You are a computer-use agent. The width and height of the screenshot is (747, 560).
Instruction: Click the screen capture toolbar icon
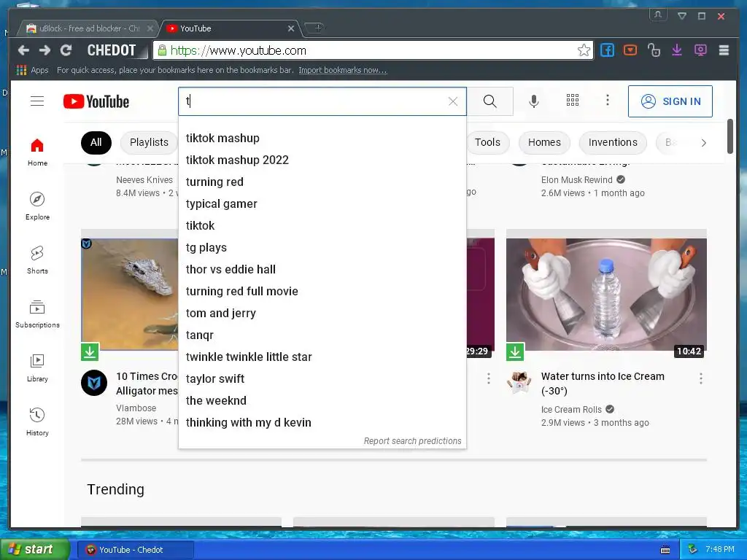pyautogui.click(x=700, y=50)
